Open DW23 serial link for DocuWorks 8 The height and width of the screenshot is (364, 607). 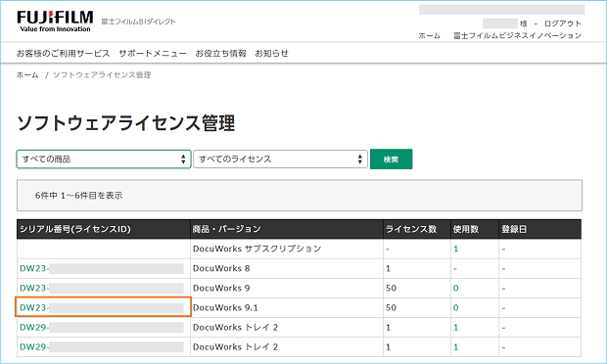click(102, 268)
